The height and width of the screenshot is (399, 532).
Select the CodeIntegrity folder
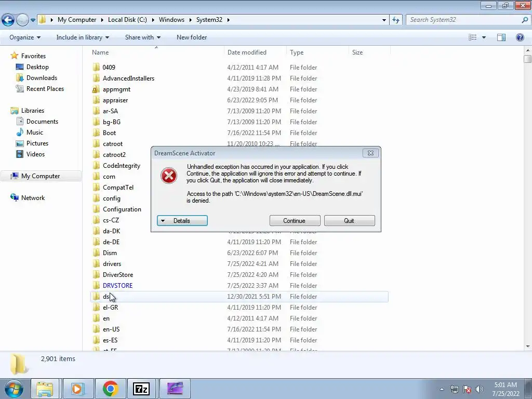122,166
